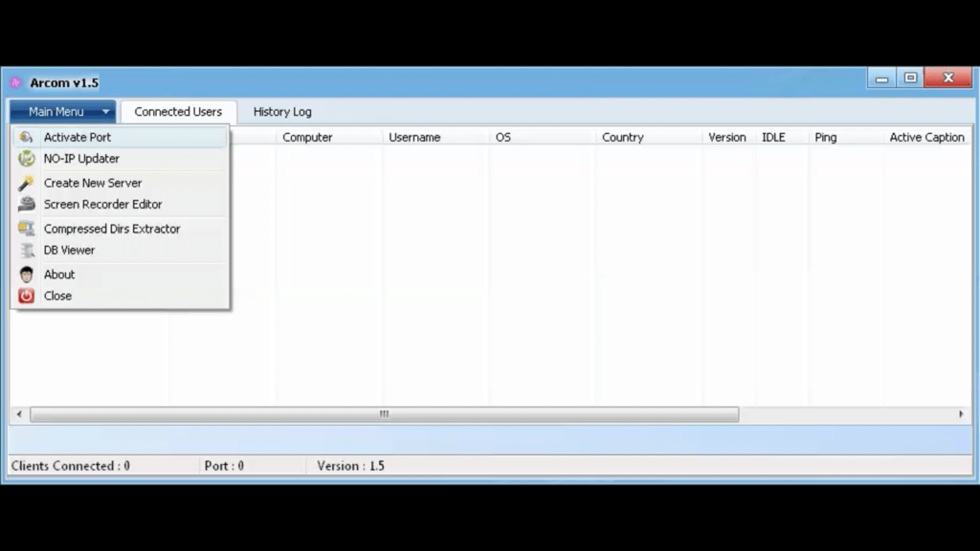Minimize the Arcom window

pyautogui.click(x=881, y=78)
